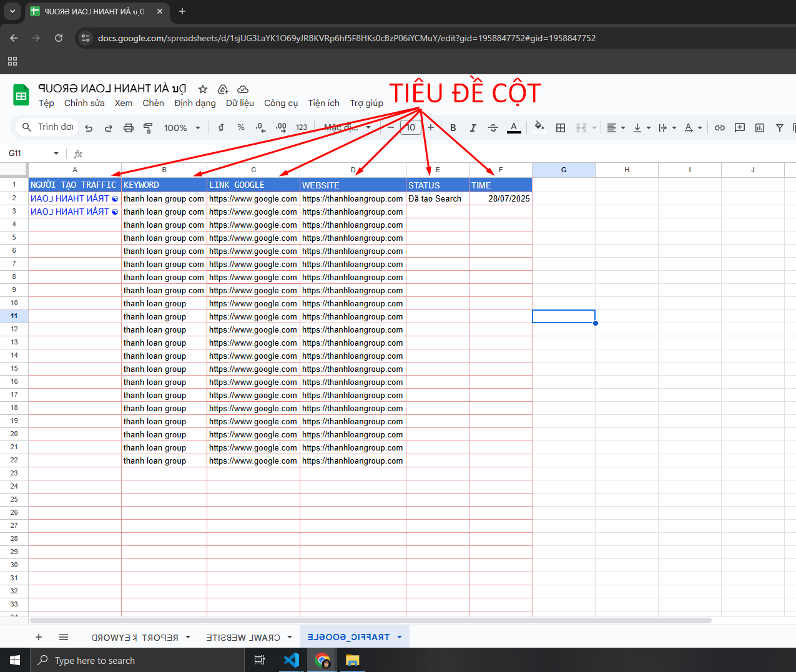Open the 123 number format menu
This screenshot has height=672, width=796.
(x=302, y=127)
